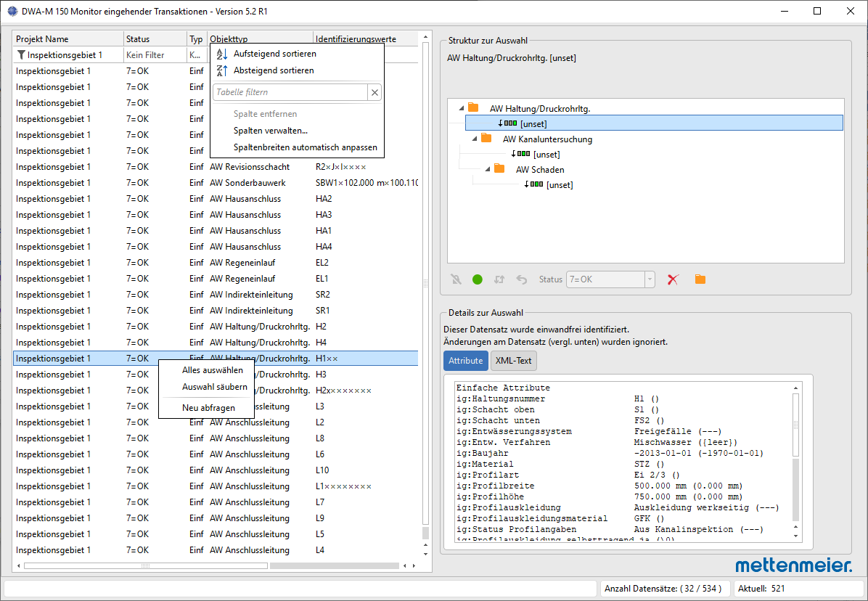Collapse the AW Haltung/Druckrohrltg. root node
The image size is (868, 601).
coord(461,108)
